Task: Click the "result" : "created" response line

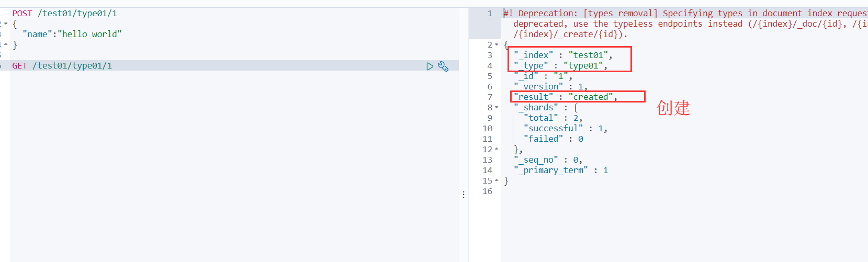Action: (x=566, y=97)
